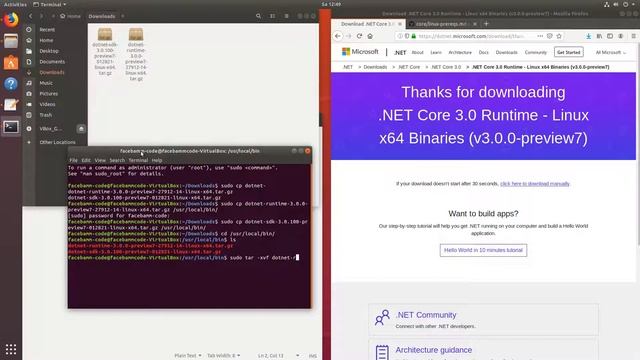This screenshot has width=640, height=360.
Task: Open the Tab Width dropdown
Action: [223, 356]
